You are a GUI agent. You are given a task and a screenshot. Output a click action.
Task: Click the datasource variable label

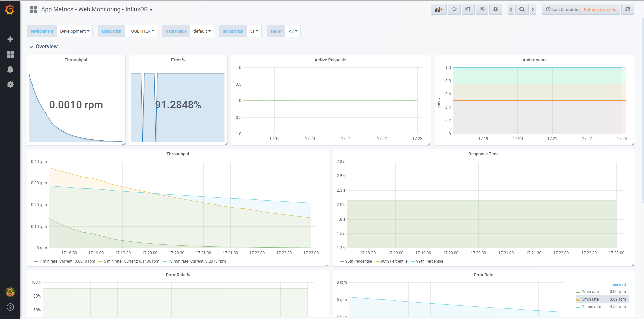coord(176,31)
